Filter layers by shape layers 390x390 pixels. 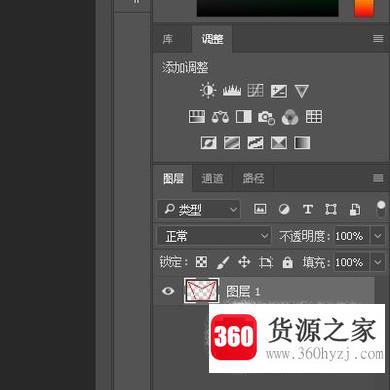click(x=331, y=209)
